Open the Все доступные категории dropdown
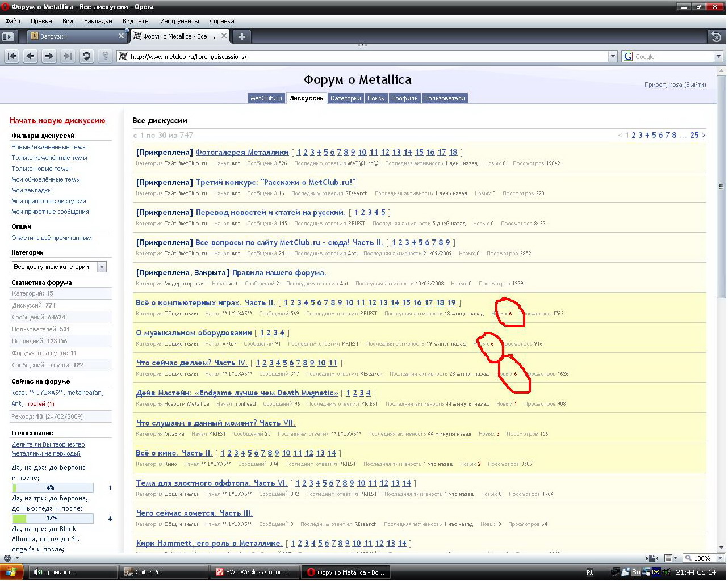 tap(102, 267)
